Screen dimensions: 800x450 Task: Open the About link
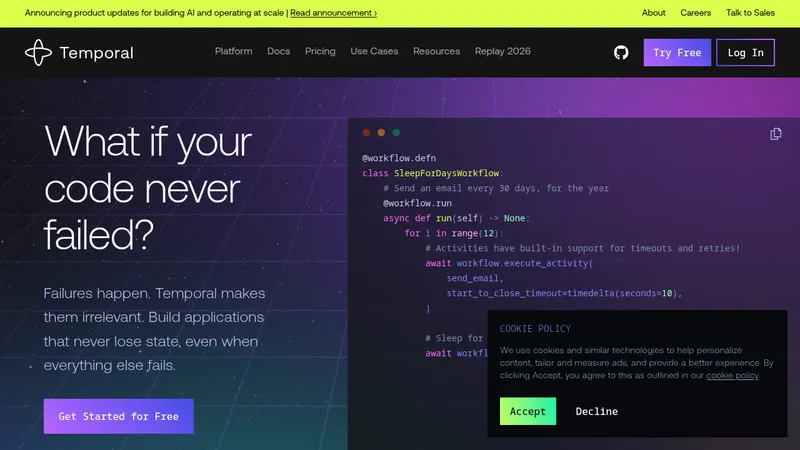654,13
